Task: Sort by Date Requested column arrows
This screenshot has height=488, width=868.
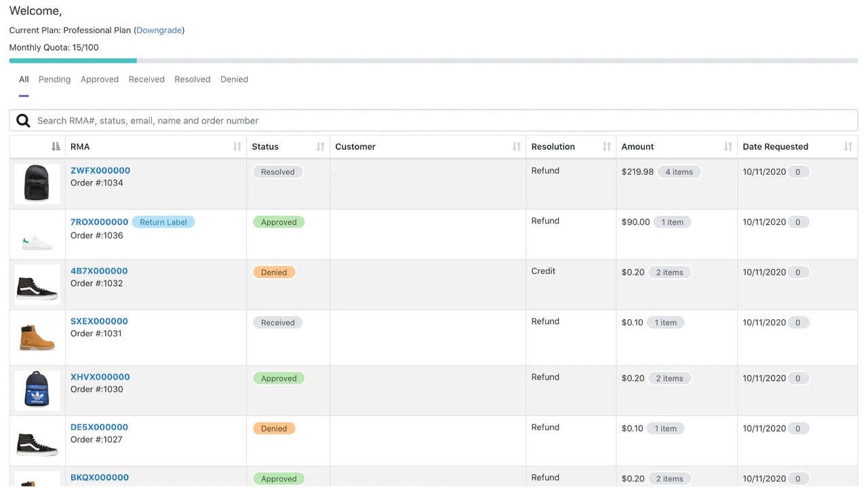Action: 848,146
